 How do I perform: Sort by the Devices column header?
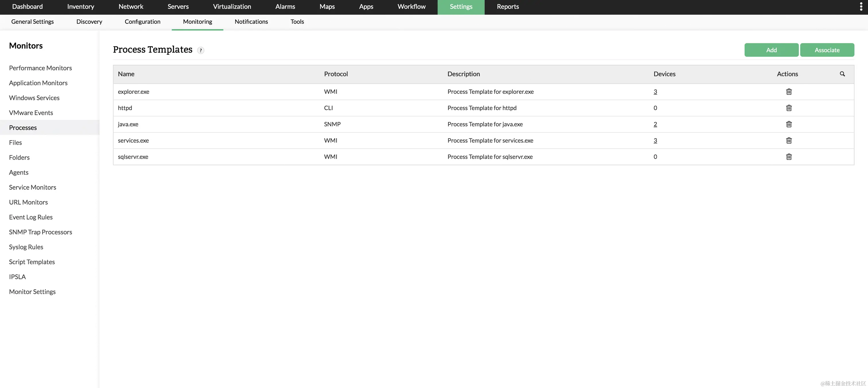[x=664, y=74]
